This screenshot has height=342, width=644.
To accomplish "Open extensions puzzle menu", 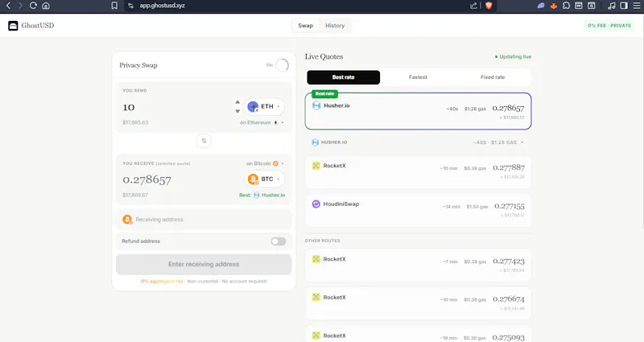I will pyautogui.click(x=567, y=6).
